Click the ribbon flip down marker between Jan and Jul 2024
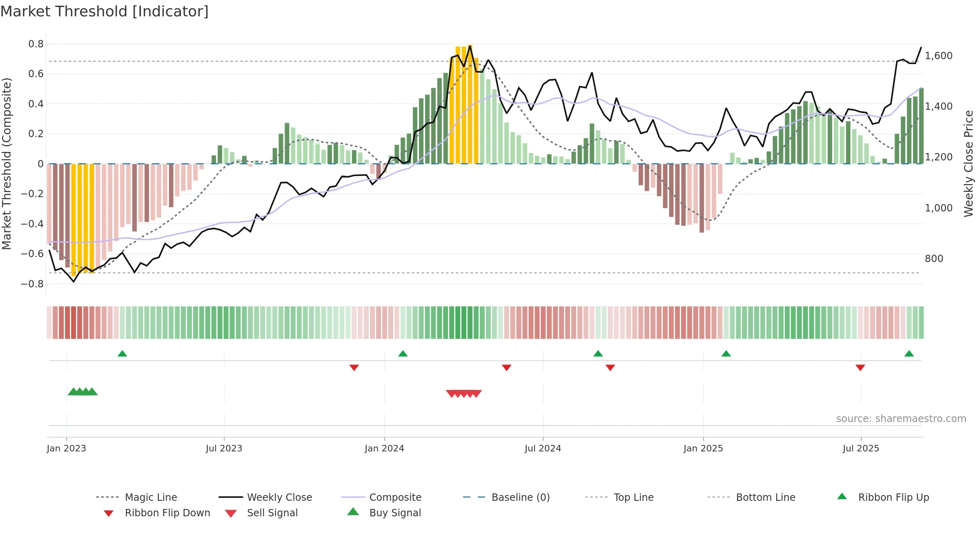The image size is (980, 551). click(x=507, y=368)
